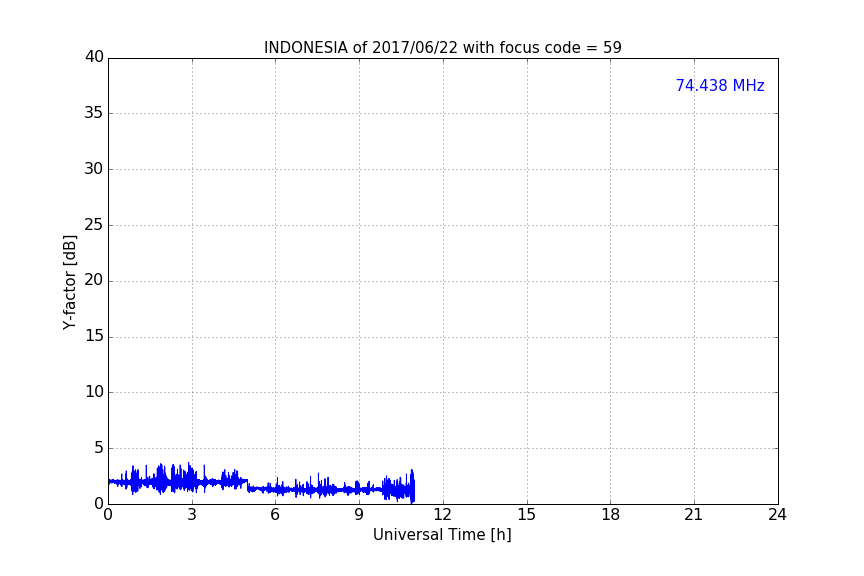Click y-axis tick label 10

pos(94,392)
